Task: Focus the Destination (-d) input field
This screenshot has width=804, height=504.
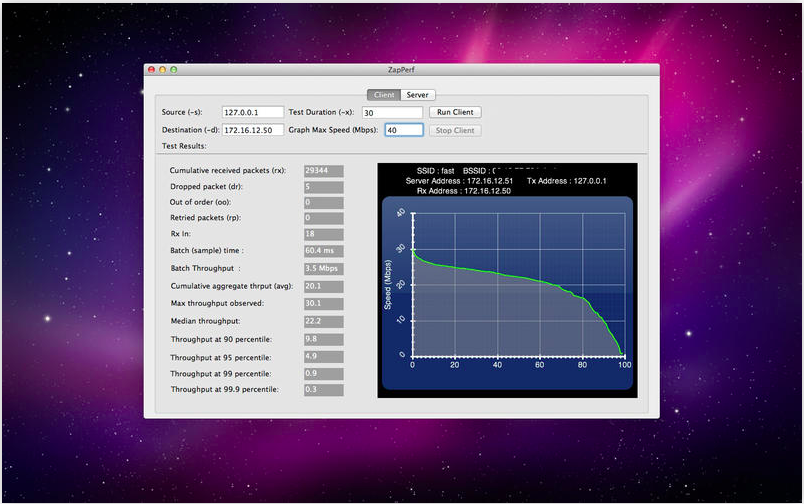Action: 253,130
